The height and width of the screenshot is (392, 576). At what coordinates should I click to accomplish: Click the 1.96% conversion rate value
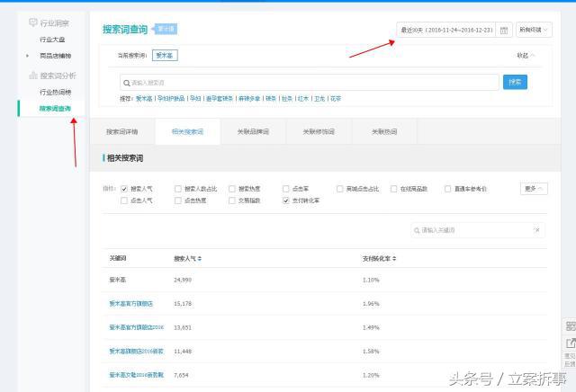coord(371,304)
